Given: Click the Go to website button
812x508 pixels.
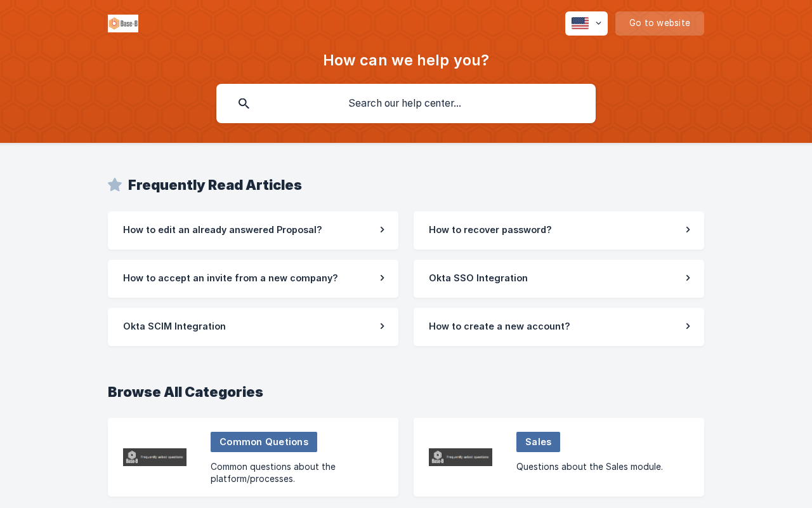Looking at the screenshot, I should point(659,23).
